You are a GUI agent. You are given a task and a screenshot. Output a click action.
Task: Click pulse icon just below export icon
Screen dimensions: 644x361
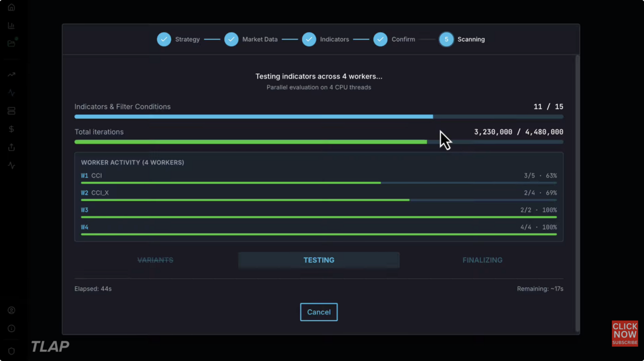pyautogui.click(x=11, y=166)
